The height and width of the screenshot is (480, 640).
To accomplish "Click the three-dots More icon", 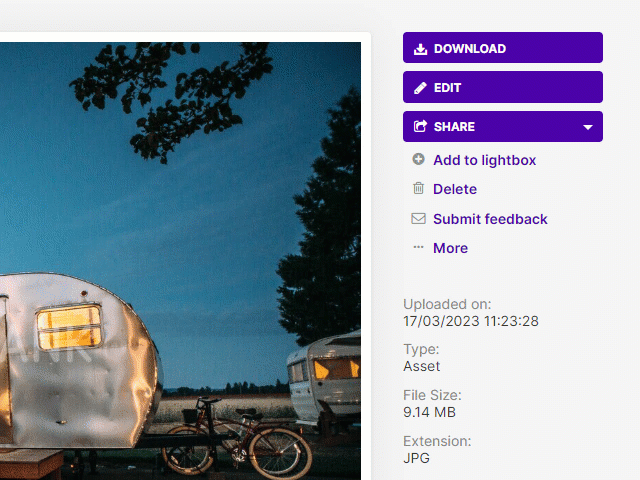I will coord(418,247).
